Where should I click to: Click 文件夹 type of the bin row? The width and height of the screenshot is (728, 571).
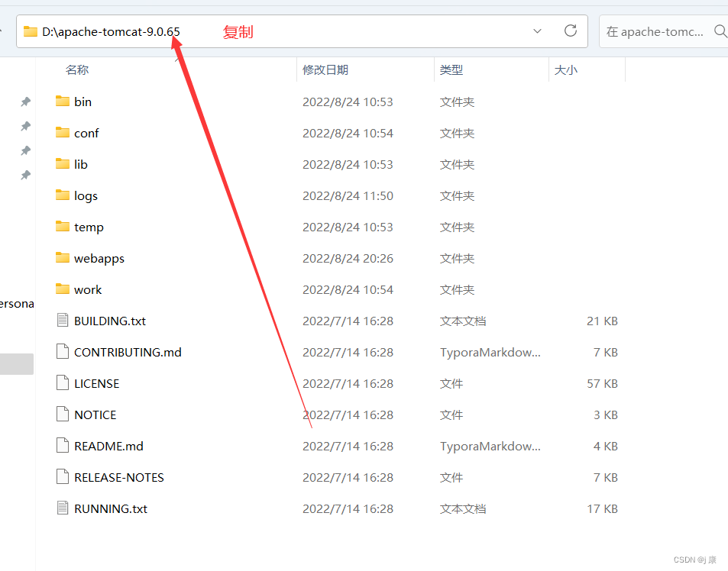pos(458,102)
